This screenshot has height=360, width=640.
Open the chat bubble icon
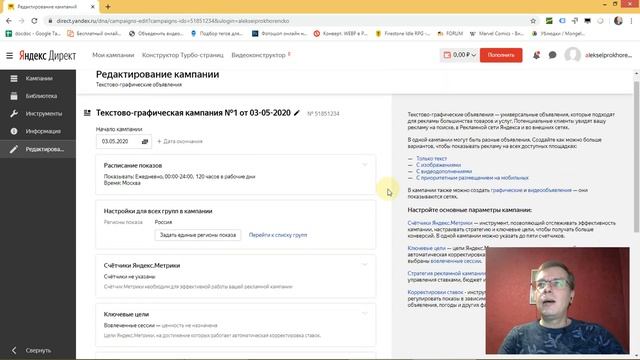click(x=552, y=55)
